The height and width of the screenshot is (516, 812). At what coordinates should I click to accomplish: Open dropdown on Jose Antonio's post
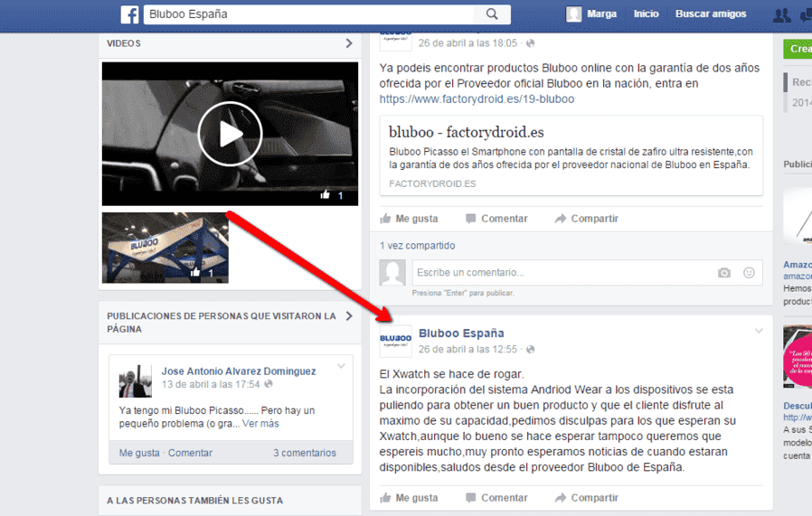(x=341, y=366)
